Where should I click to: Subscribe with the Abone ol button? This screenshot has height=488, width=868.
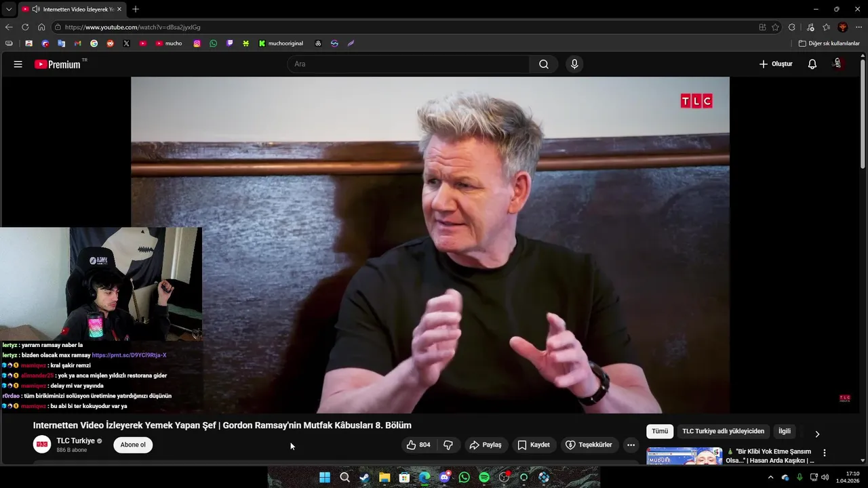click(x=133, y=445)
